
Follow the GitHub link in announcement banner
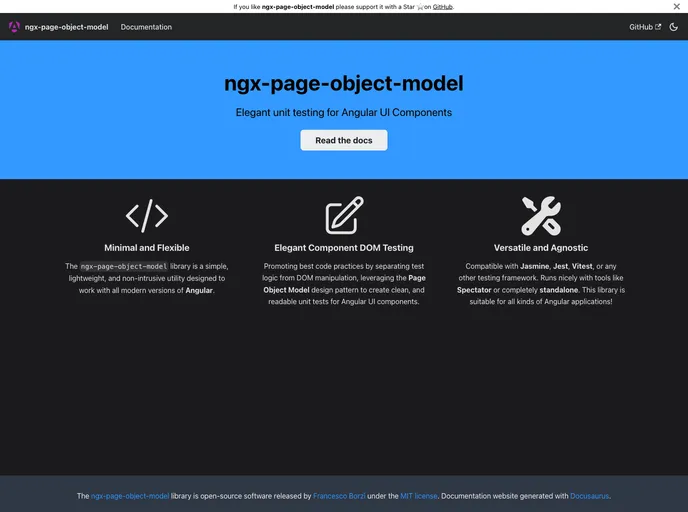coord(442,7)
